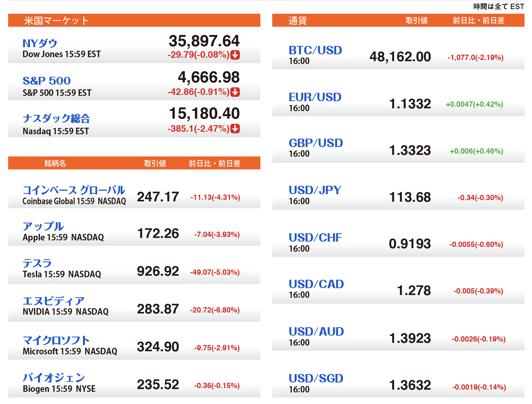Click the red down arrow beside Nasdaq change
Image resolution: width=532 pixels, height=404 pixels.
coord(235,129)
